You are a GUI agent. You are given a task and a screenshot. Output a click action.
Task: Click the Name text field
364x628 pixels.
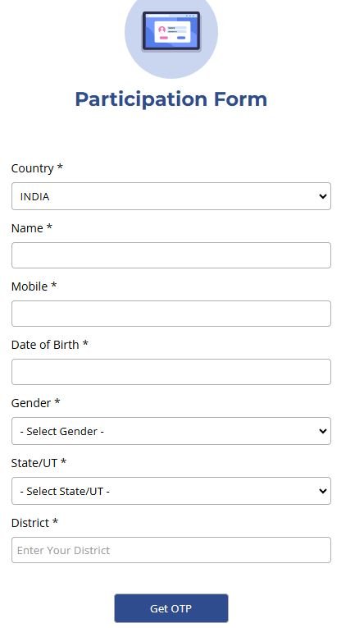(171, 255)
